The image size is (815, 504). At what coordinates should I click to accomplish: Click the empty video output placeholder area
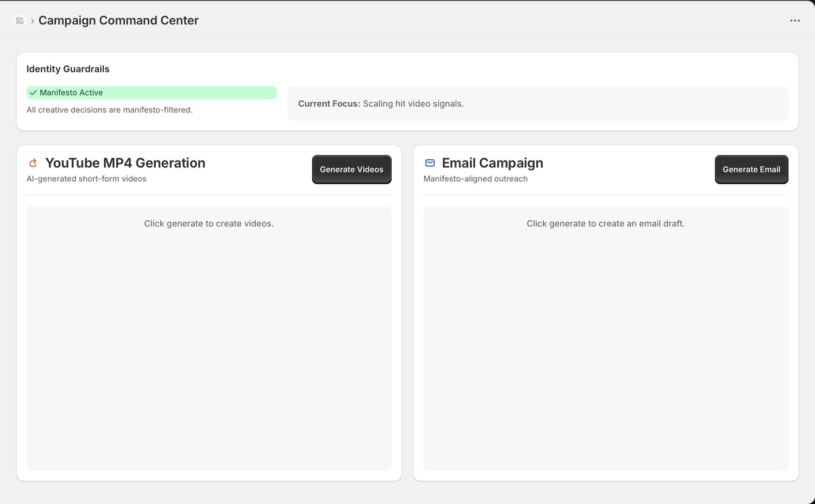[x=209, y=338]
